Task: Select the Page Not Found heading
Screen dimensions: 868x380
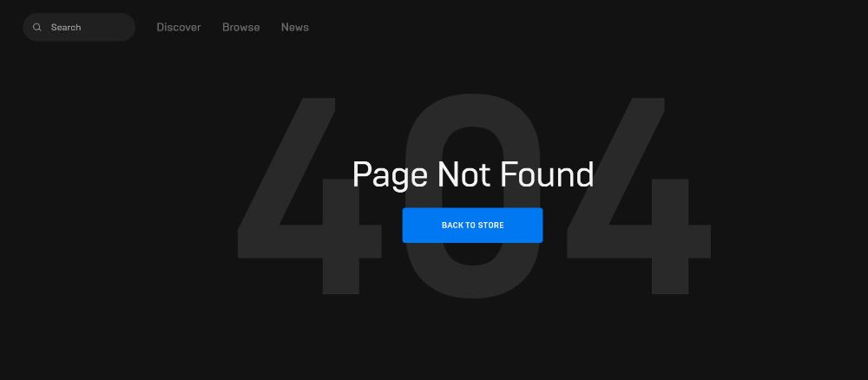Action: coord(473,174)
